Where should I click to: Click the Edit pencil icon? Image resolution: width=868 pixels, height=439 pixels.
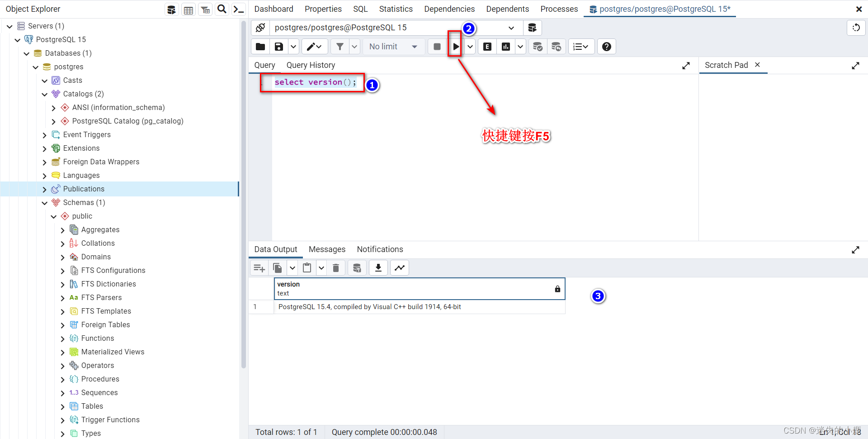[x=314, y=47]
